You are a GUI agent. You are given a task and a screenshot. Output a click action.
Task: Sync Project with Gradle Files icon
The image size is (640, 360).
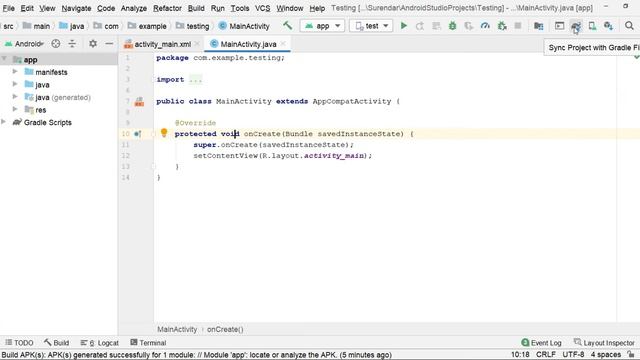click(576, 26)
